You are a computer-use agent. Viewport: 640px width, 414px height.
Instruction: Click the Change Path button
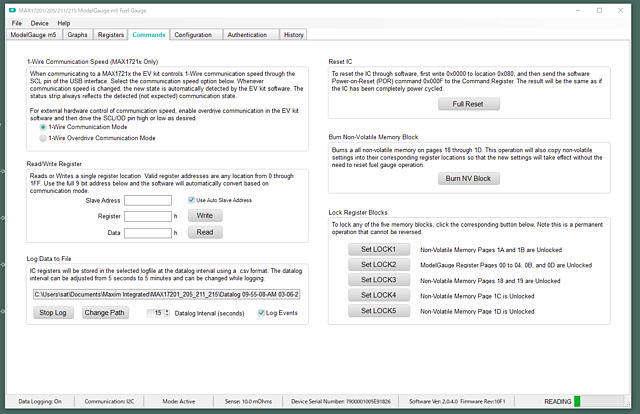coord(105,312)
